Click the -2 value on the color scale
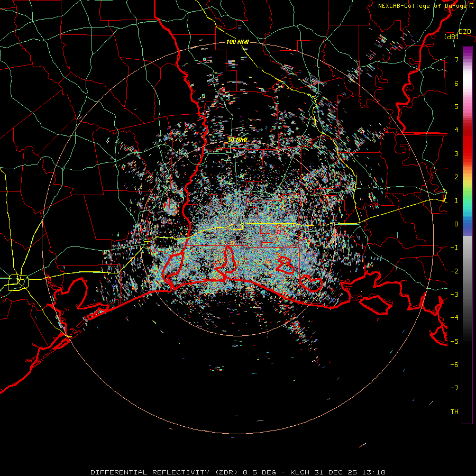 click(454, 271)
